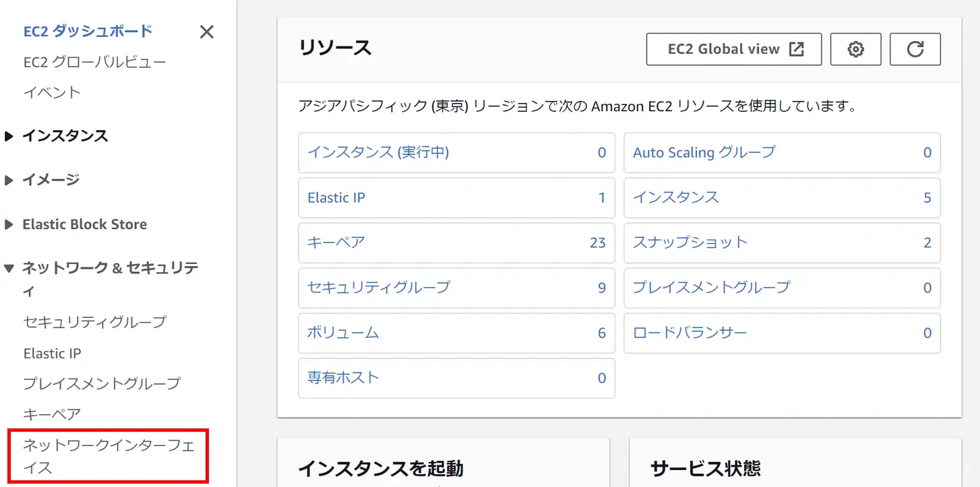
Task: Open resource settings gear icon
Action: click(x=855, y=49)
